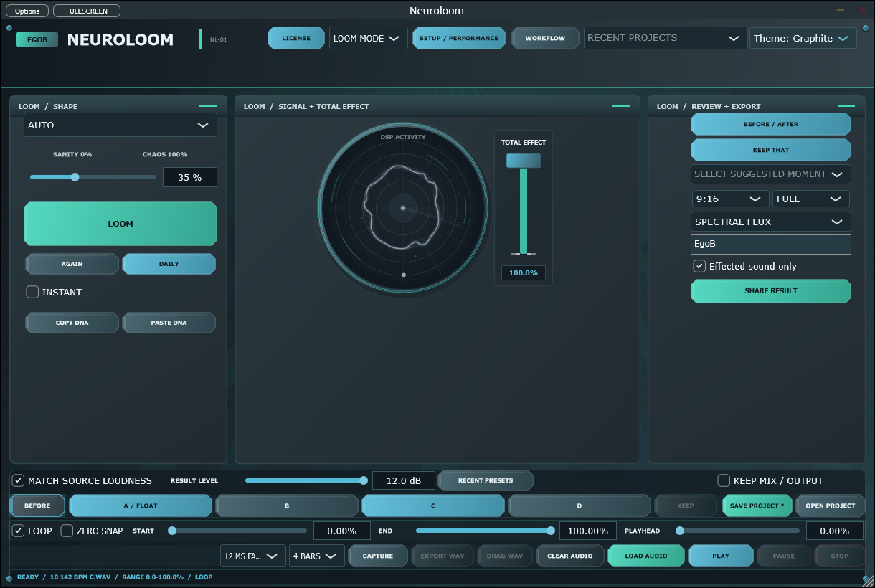Viewport: 875px width, 588px height.
Task: Open the Options menu
Action: (x=28, y=11)
